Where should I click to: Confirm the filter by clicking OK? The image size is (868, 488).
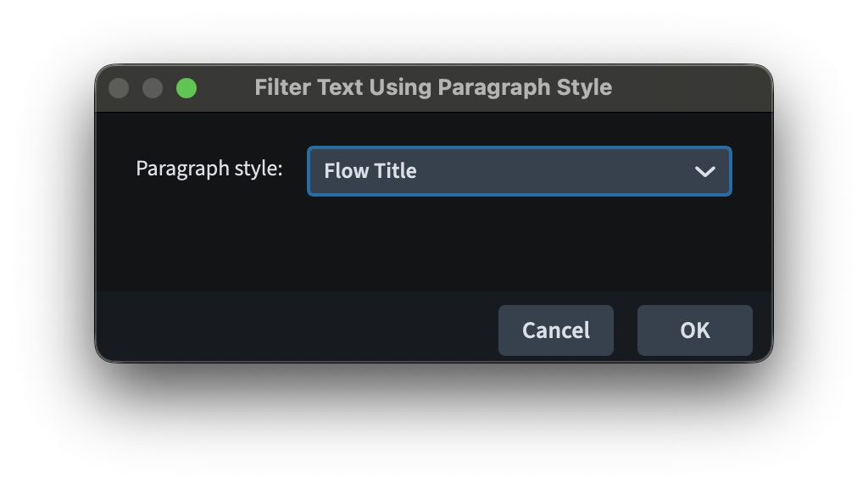pyautogui.click(x=694, y=330)
